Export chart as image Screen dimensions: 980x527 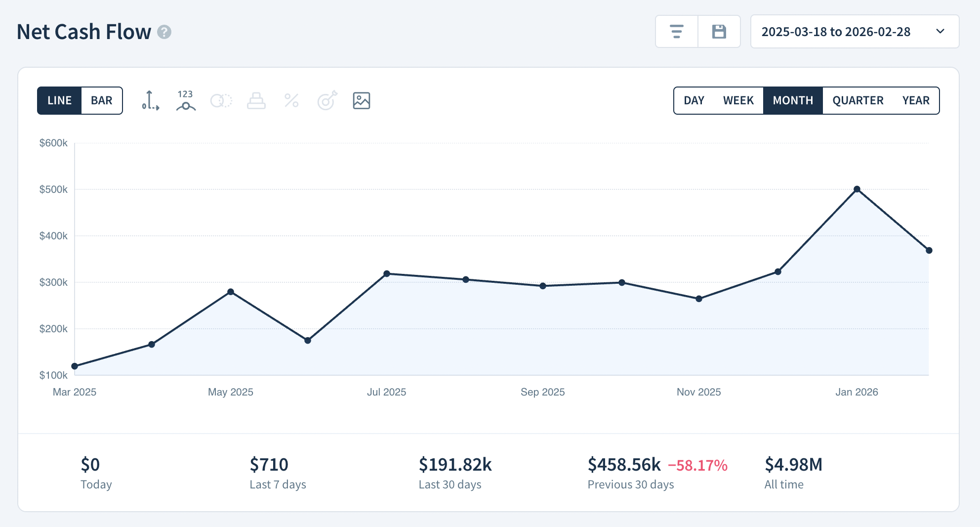[362, 100]
